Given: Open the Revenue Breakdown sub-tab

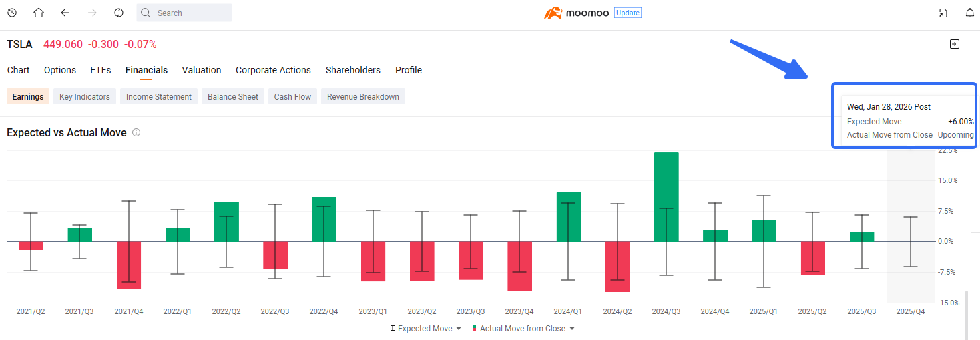Looking at the screenshot, I should point(363,97).
